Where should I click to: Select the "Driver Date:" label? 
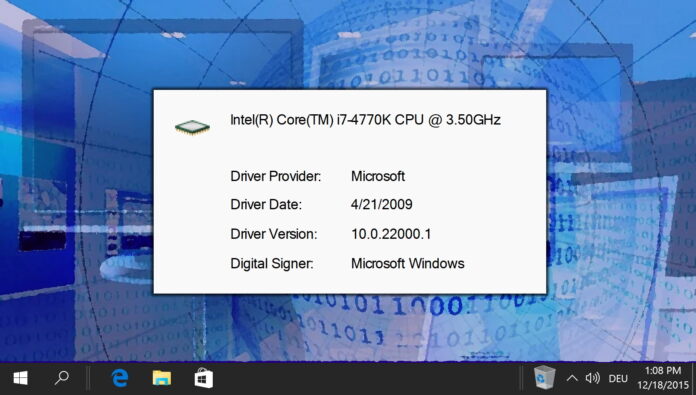(x=266, y=205)
